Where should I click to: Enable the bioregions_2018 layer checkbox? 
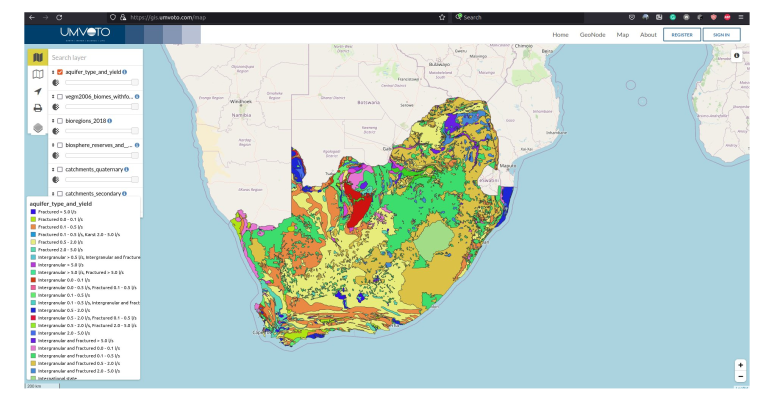(x=60, y=121)
